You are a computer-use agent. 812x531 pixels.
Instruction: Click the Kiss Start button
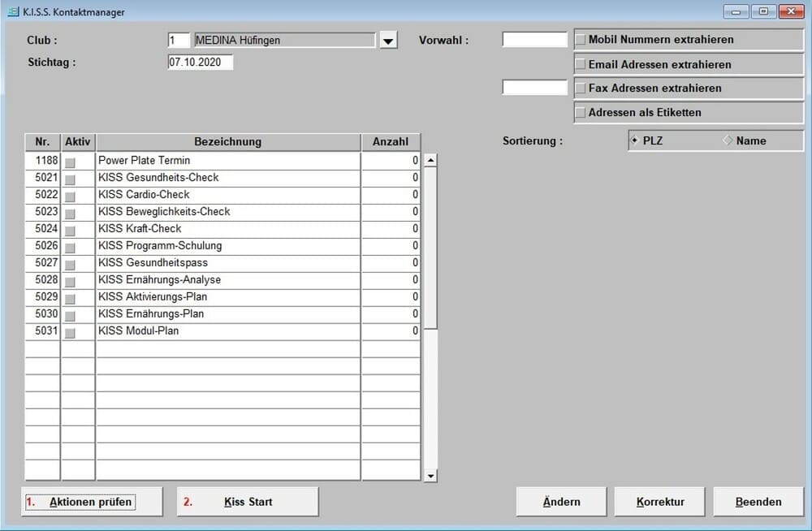[248, 502]
